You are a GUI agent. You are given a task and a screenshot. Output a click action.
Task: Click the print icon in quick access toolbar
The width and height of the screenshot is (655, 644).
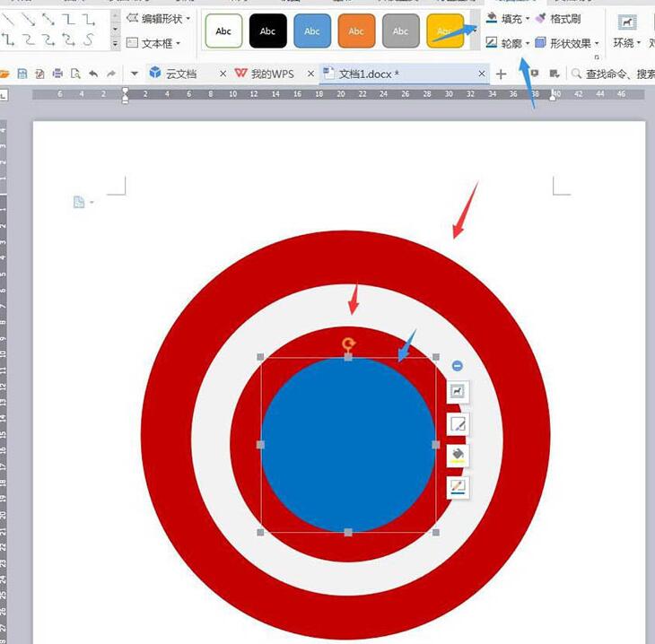(x=57, y=74)
